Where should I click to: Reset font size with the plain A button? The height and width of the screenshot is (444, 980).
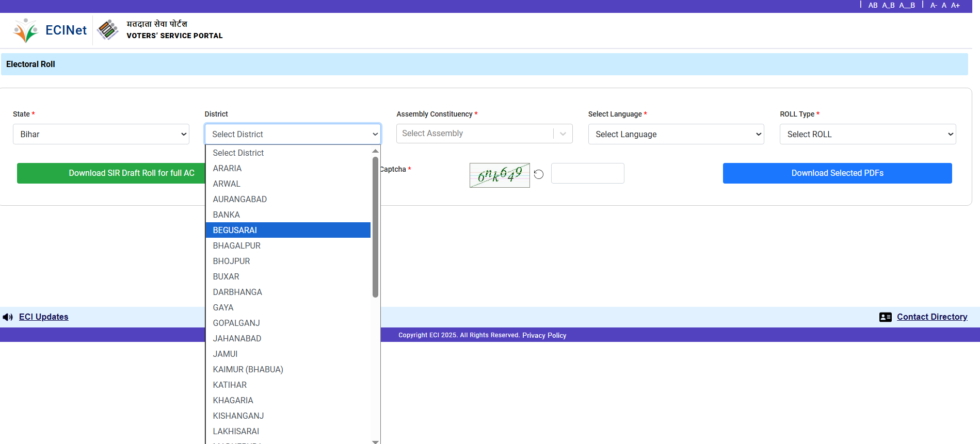click(944, 5)
